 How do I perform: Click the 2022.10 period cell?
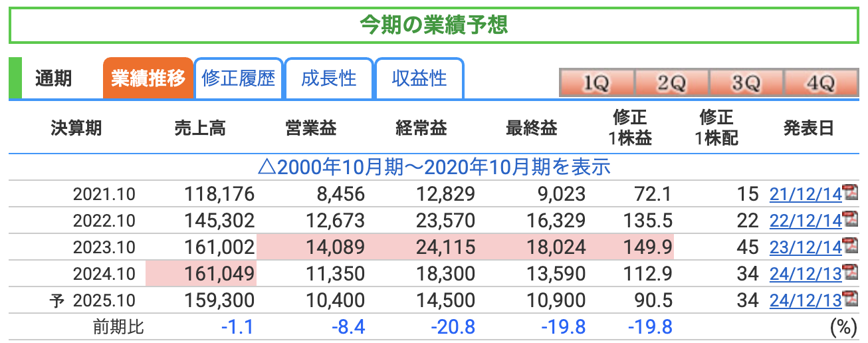pos(104,221)
